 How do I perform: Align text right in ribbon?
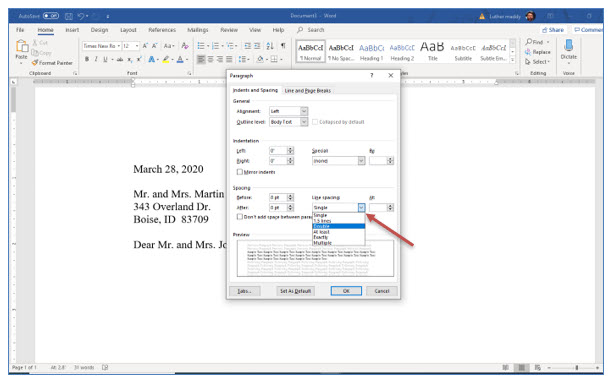[220, 59]
